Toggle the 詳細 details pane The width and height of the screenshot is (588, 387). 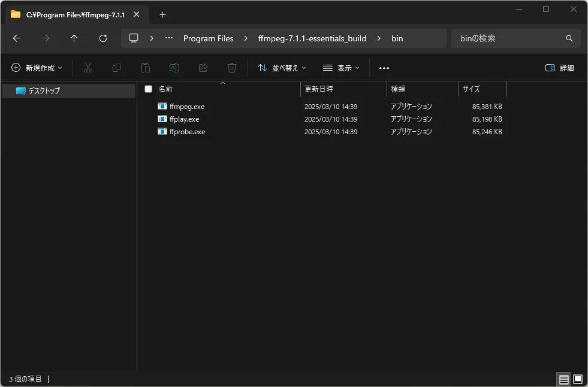point(559,68)
